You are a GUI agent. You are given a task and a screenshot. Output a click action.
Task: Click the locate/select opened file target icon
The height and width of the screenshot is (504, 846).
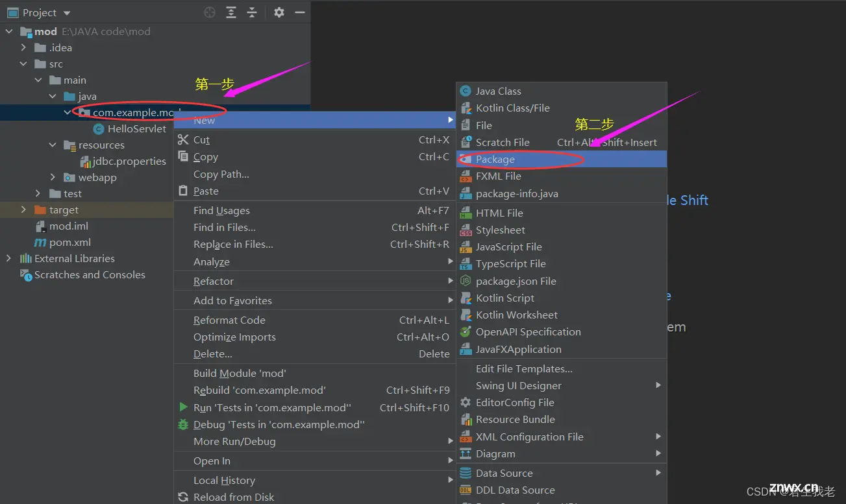click(209, 12)
